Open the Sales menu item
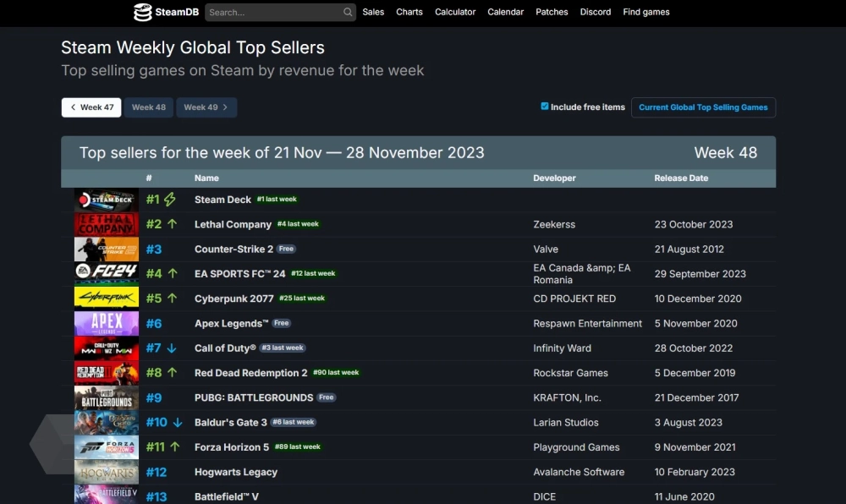Image resolution: width=846 pixels, height=504 pixels. click(373, 12)
